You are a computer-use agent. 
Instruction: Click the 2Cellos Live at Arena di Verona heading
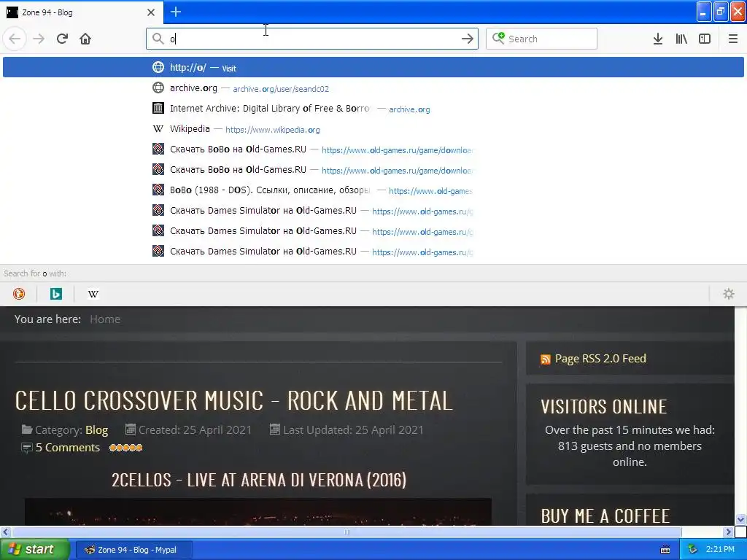tap(259, 480)
